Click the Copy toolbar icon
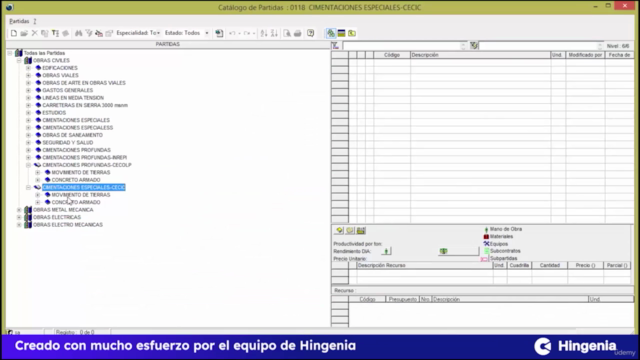640x360 pixels. 44,33
